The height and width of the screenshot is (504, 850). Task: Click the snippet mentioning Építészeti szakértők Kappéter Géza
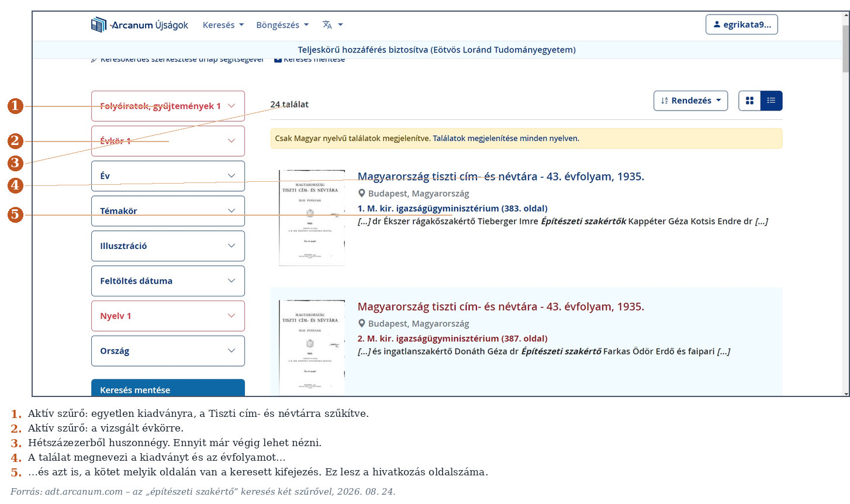point(562,221)
